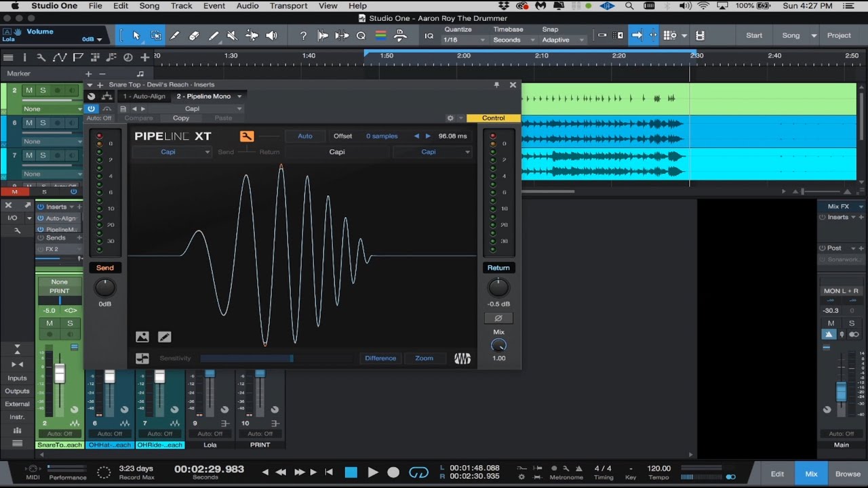This screenshot has width=868, height=488.
Task: Open the Macro toolbar color bars icon
Action: click(381, 35)
